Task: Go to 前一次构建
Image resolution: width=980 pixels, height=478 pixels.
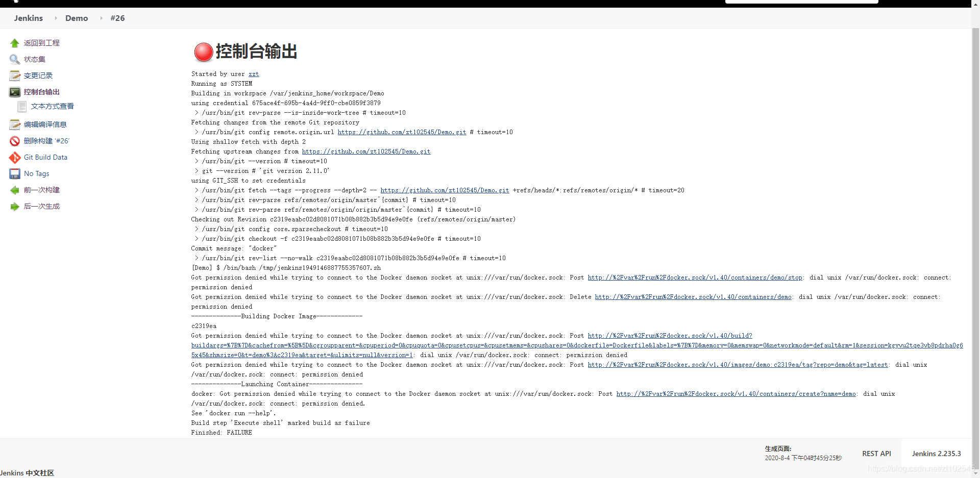Action: 42,190
